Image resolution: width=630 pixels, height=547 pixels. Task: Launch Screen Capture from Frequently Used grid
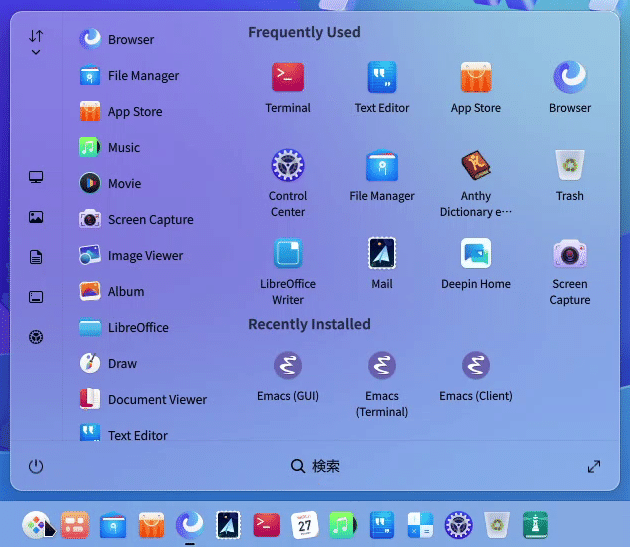[570, 271]
